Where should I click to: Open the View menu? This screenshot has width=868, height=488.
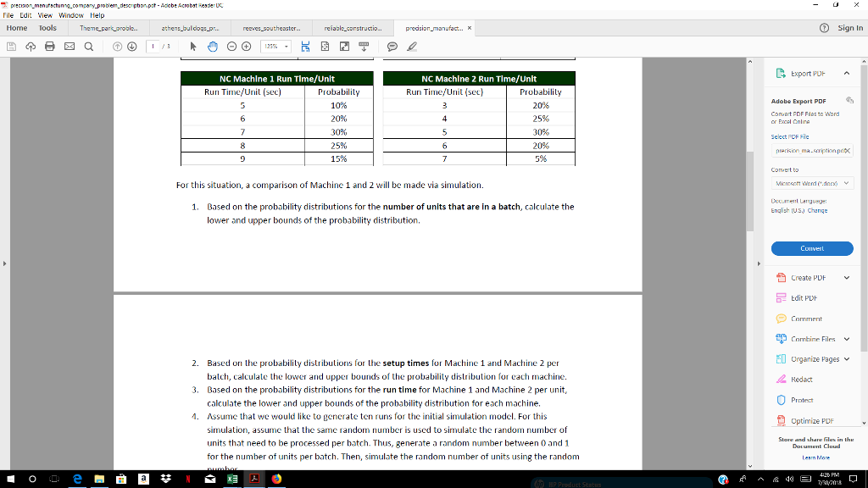tap(45, 14)
